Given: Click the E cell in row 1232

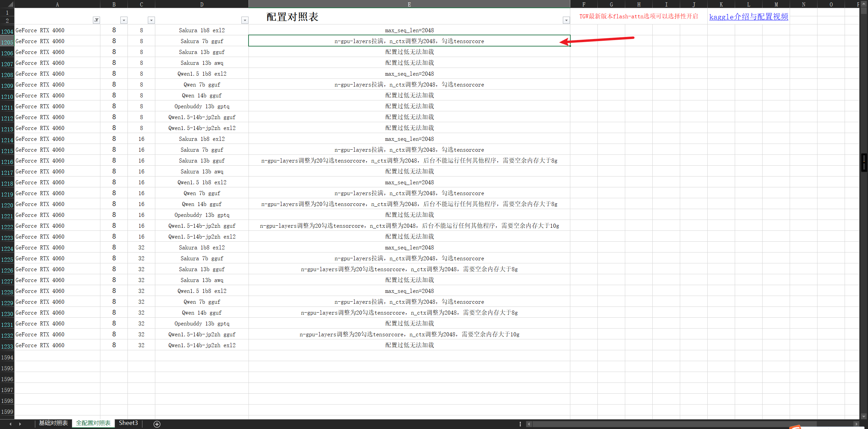Looking at the screenshot, I should click(x=409, y=334).
